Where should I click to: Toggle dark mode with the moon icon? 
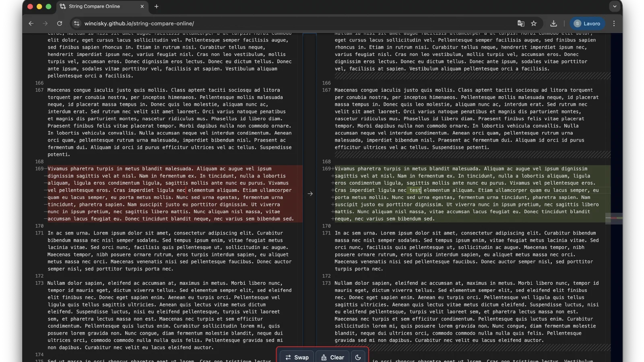pyautogui.click(x=358, y=357)
